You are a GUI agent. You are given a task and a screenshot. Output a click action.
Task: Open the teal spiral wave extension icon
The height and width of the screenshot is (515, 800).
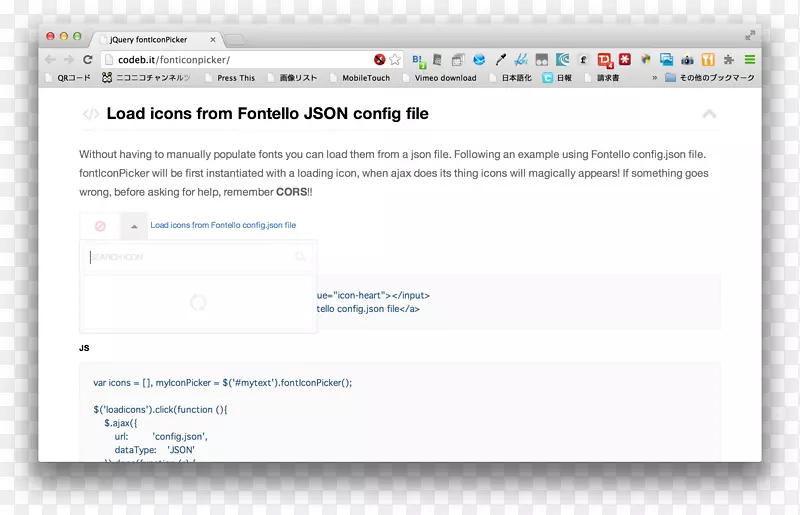(562, 60)
